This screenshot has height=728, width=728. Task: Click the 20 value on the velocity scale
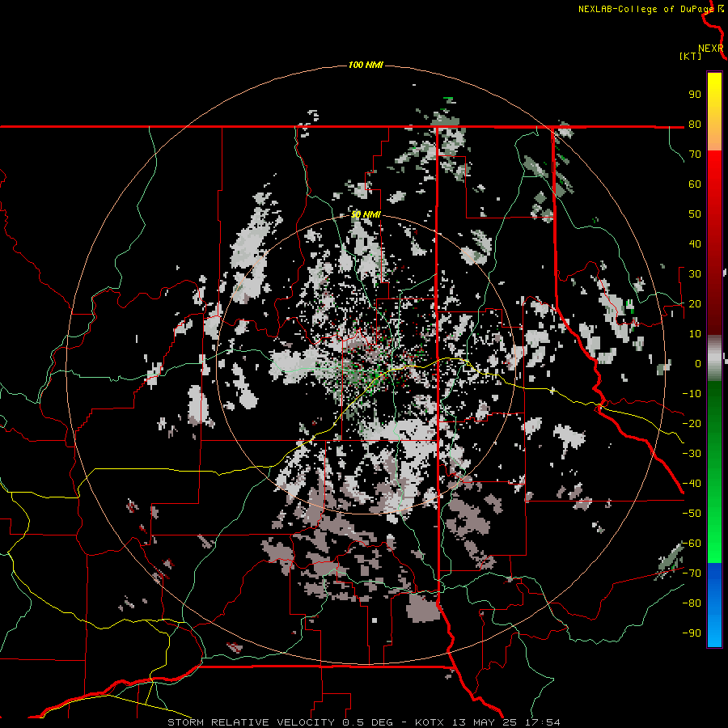(695, 303)
